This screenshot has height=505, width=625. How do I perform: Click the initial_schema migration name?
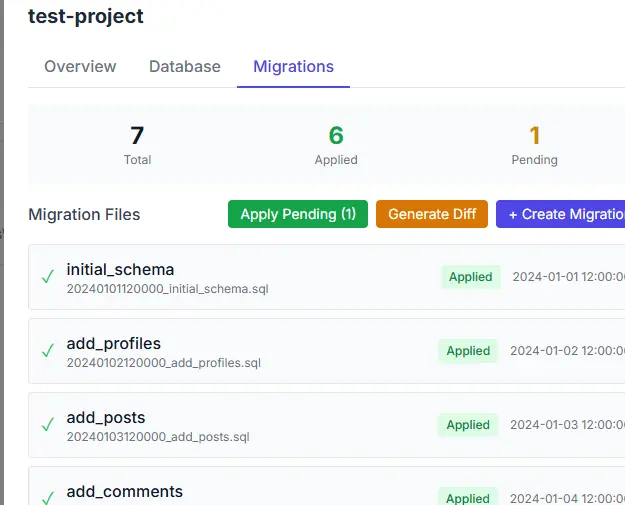coord(120,270)
